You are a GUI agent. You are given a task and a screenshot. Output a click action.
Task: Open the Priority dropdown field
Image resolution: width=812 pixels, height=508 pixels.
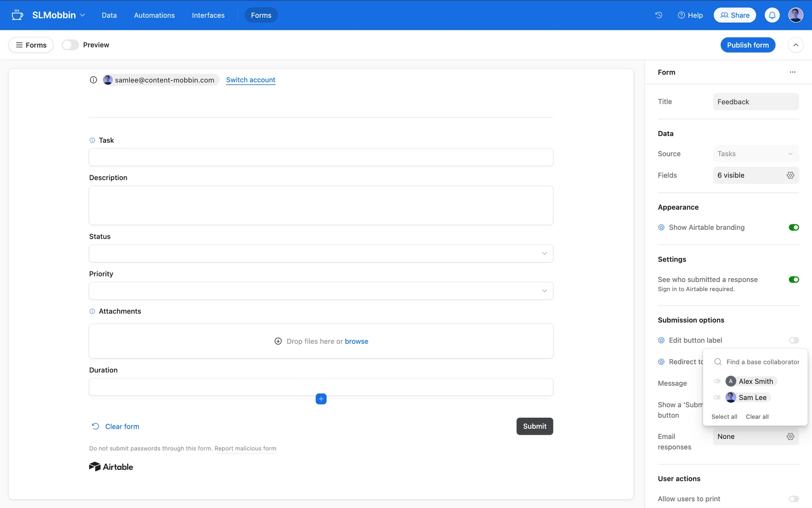coord(321,291)
